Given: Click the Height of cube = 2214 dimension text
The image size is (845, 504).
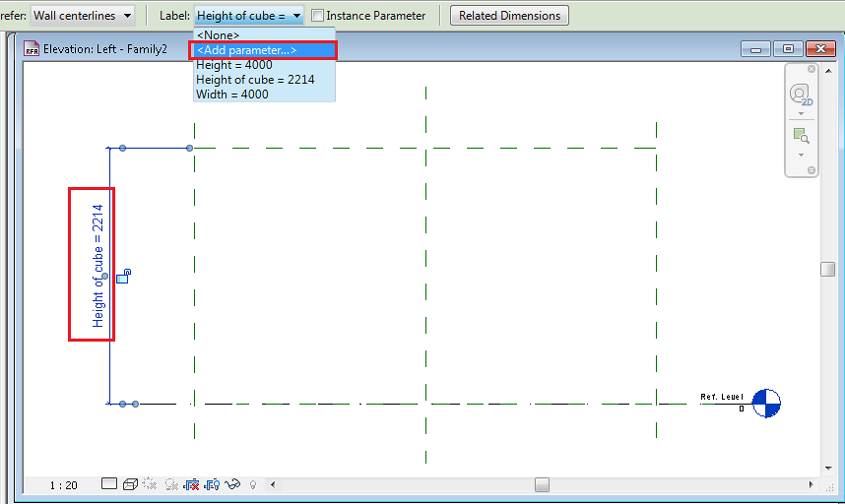Looking at the screenshot, I should click(97, 266).
